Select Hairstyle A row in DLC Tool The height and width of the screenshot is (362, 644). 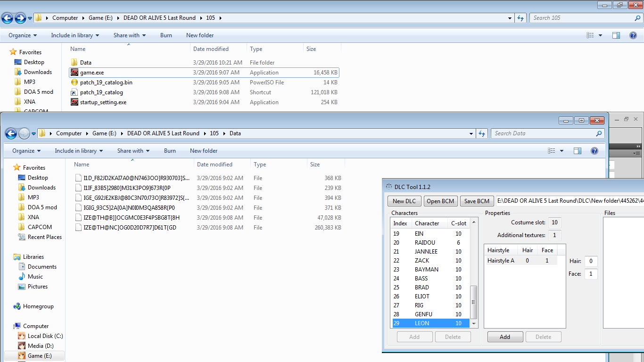(x=521, y=261)
